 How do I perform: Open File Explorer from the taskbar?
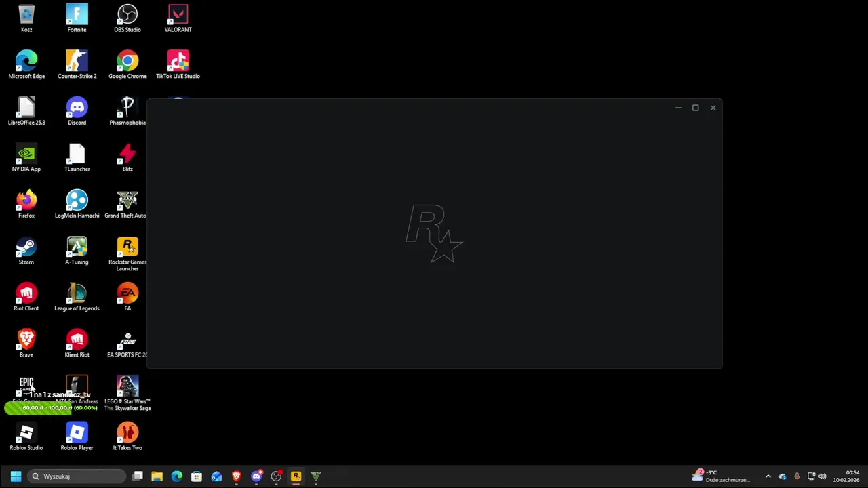pos(157,476)
